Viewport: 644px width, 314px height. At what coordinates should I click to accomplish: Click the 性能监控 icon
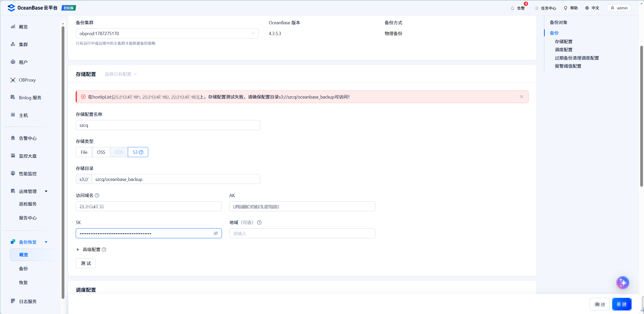(x=13, y=173)
